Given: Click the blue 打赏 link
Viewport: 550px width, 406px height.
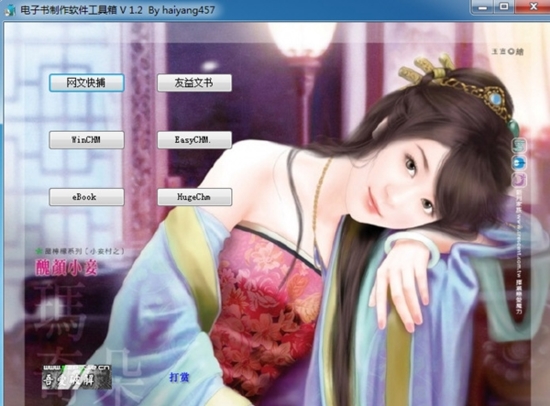Looking at the screenshot, I should tap(179, 377).
